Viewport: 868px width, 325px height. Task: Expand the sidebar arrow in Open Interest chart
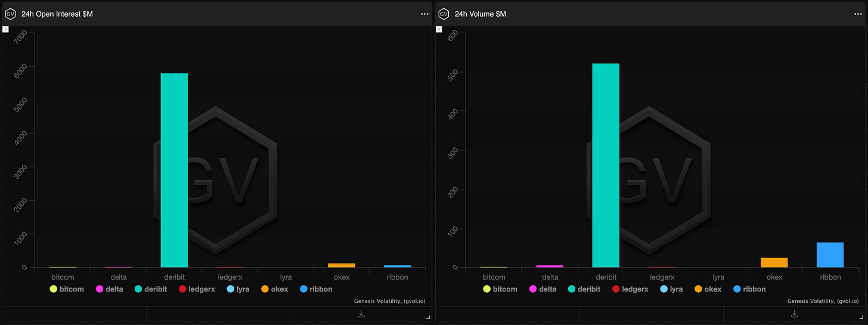6,29
